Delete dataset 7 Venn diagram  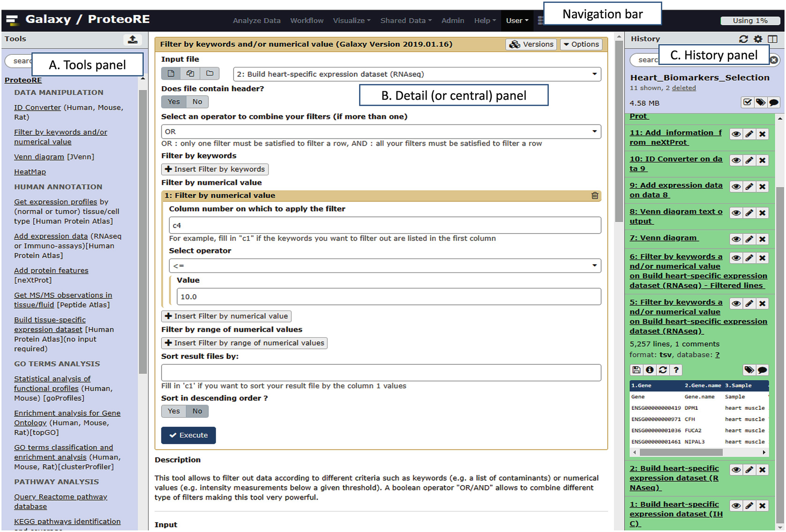coord(763,239)
